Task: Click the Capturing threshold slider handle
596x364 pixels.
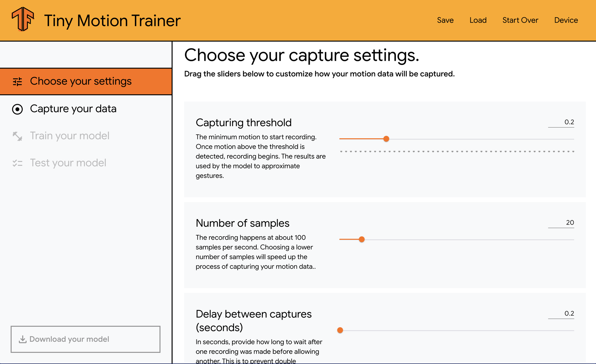Action: click(x=386, y=139)
